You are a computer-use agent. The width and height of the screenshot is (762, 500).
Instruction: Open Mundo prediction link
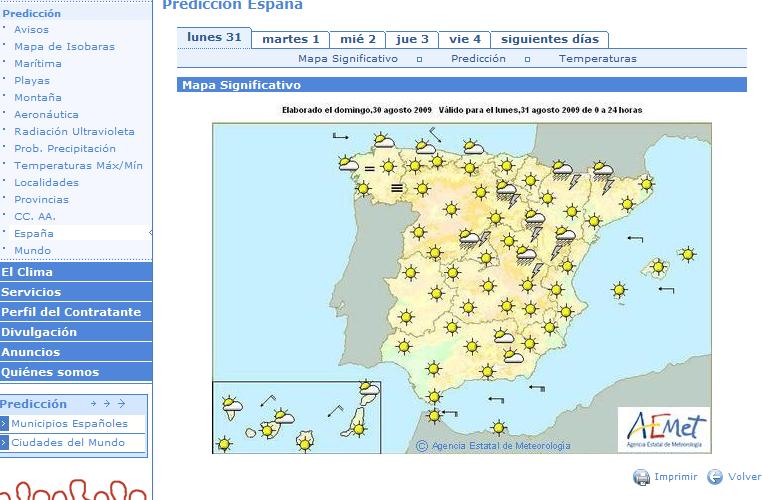point(32,251)
